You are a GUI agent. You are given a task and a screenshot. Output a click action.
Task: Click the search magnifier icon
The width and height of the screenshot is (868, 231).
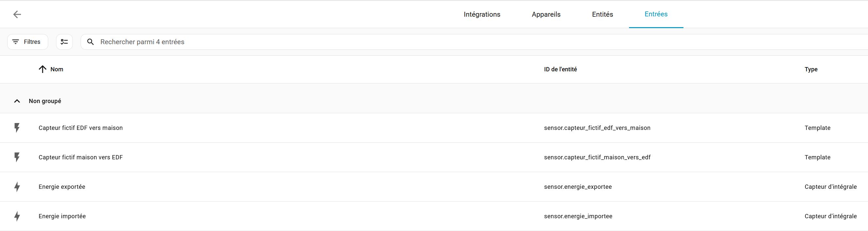(90, 42)
